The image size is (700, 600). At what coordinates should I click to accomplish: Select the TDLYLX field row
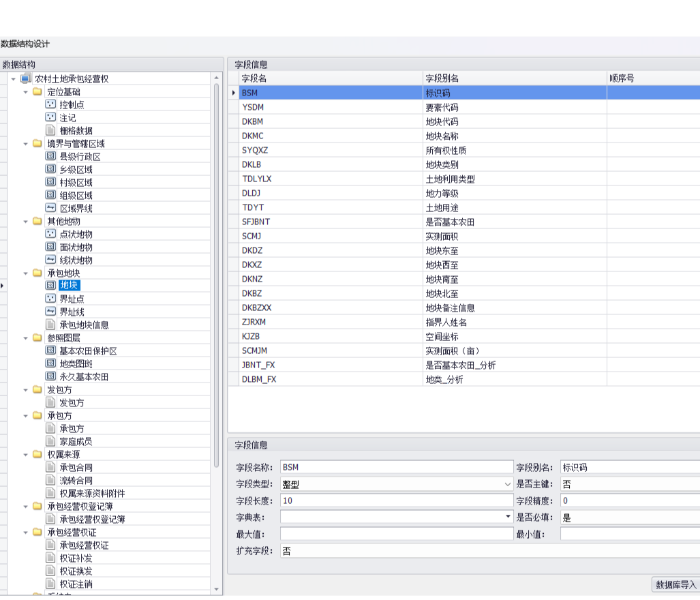coord(464,179)
